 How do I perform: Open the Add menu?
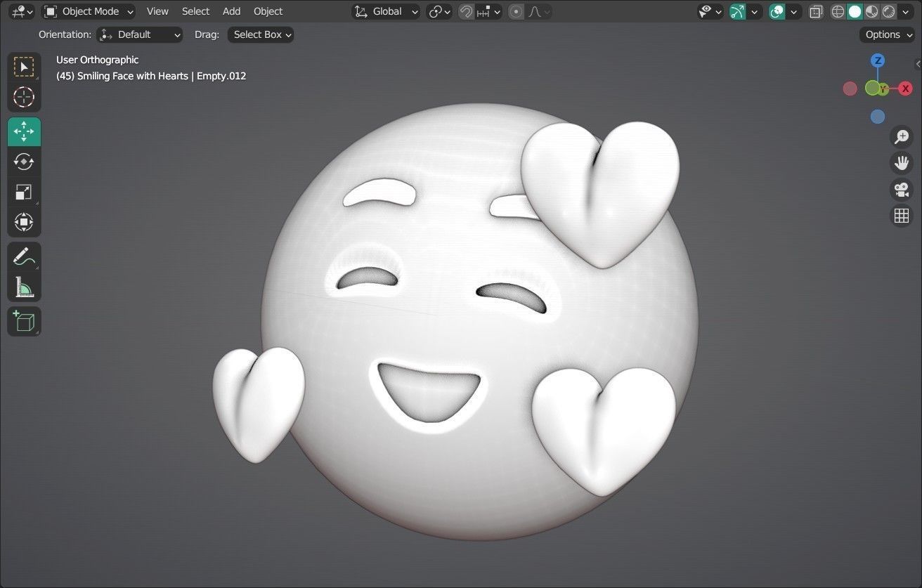pos(231,11)
